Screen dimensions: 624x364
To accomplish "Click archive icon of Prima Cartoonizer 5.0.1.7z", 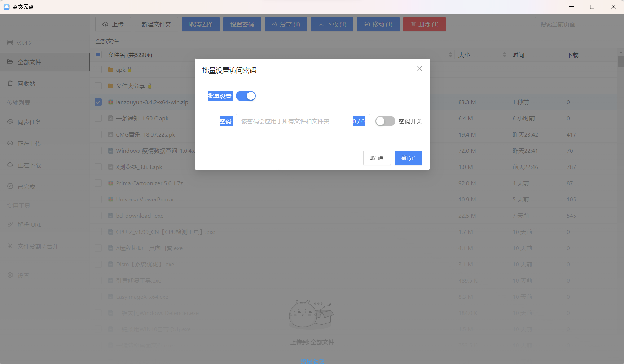I will click(x=111, y=183).
